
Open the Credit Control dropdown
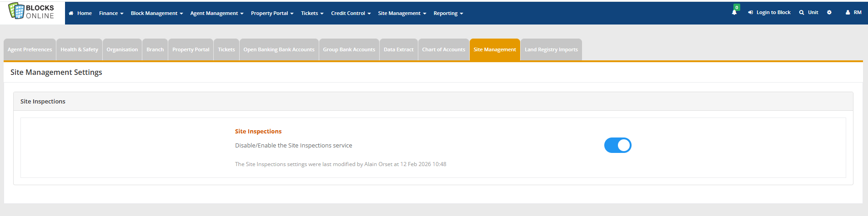click(x=351, y=13)
